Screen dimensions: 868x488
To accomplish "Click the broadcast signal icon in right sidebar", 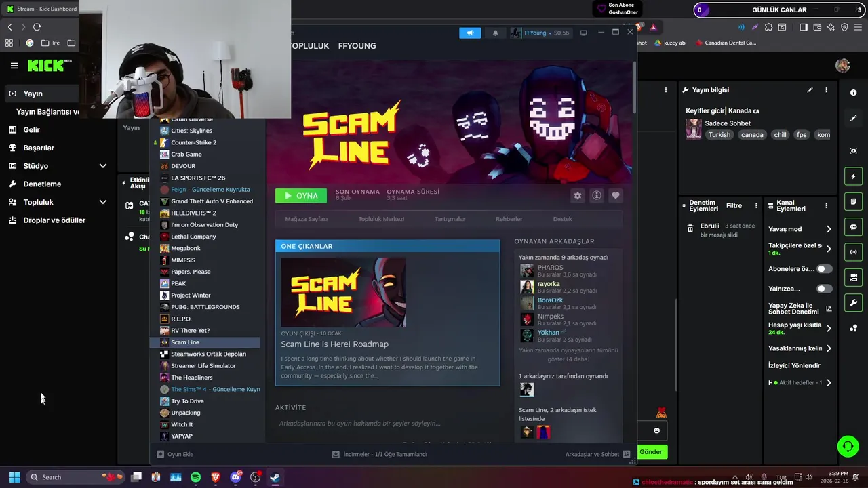I will pyautogui.click(x=853, y=252).
